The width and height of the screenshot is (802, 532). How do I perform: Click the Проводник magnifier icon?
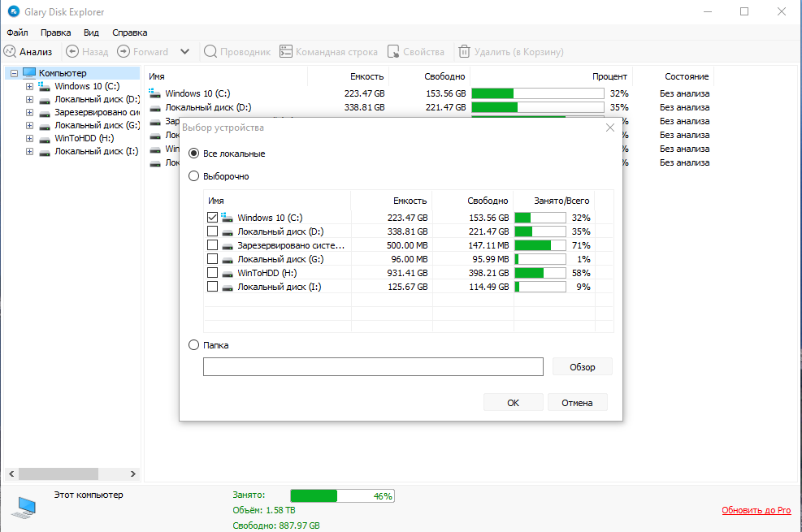click(210, 52)
